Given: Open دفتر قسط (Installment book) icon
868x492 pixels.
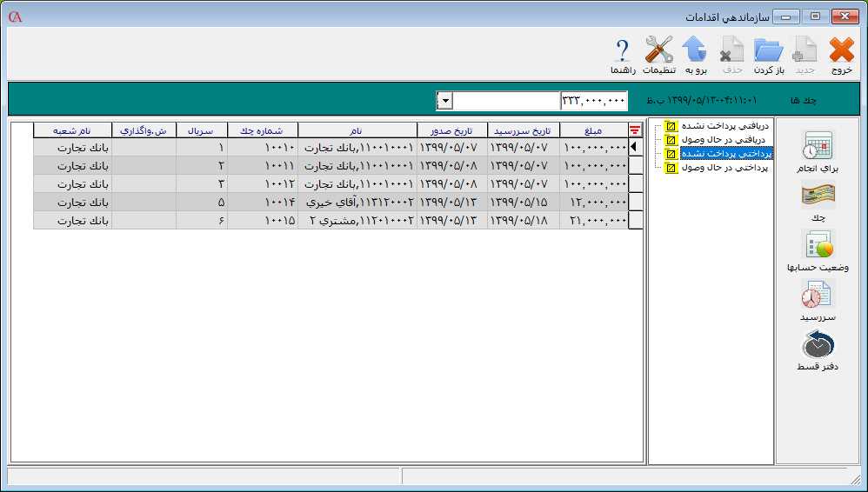Looking at the screenshot, I should click(x=818, y=351).
